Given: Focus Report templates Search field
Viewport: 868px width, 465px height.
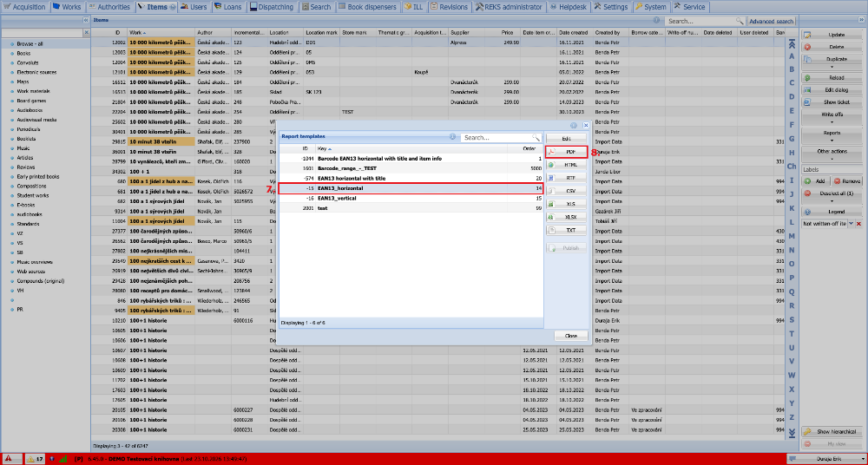Looking at the screenshot, I should [497, 137].
